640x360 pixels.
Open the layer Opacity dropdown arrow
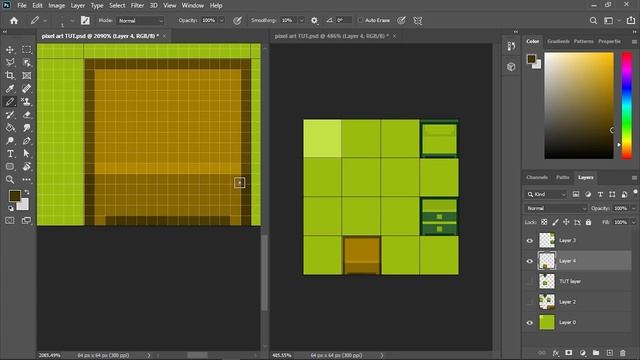pyautogui.click(x=633, y=208)
